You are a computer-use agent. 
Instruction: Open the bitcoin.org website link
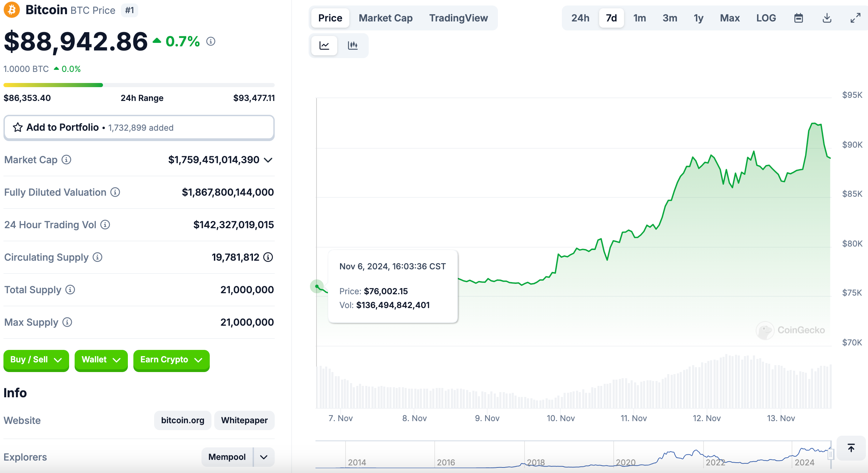(182, 420)
